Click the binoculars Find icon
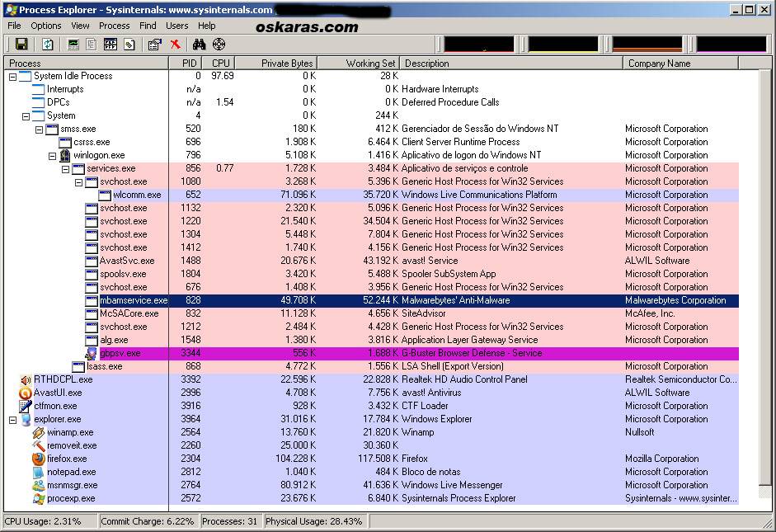The width and height of the screenshot is (776, 532). coord(199,45)
